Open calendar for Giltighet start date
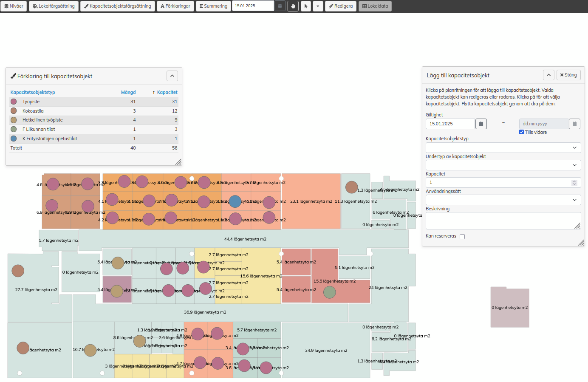Viewport: 588px width, 382px height. [481, 124]
